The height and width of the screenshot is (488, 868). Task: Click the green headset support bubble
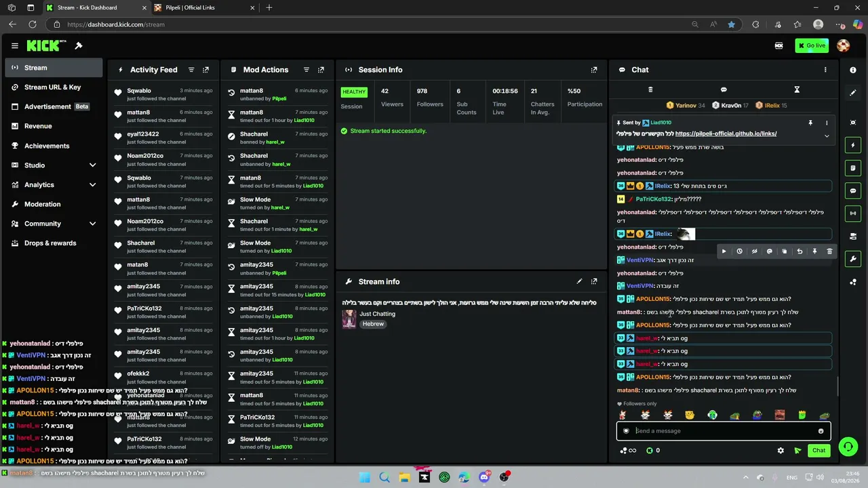tap(848, 447)
